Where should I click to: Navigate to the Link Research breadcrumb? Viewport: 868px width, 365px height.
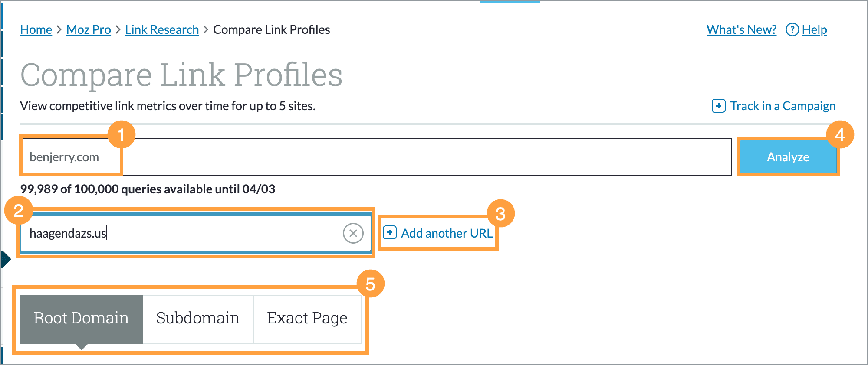(x=162, y=29)
